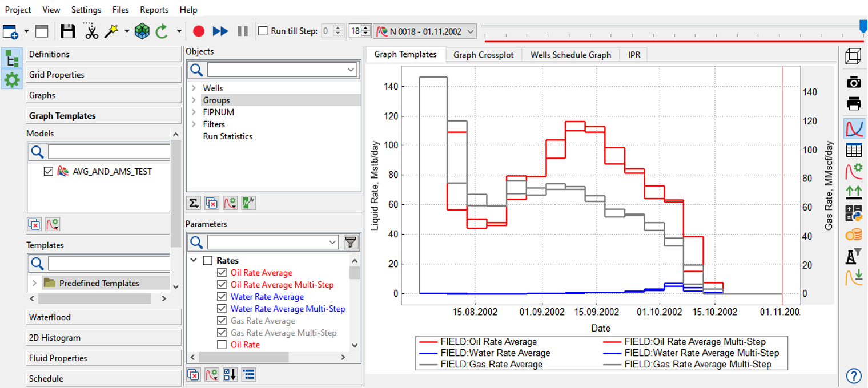Expand the Wells tree node

pyautogui.click(x=194, y=88)
